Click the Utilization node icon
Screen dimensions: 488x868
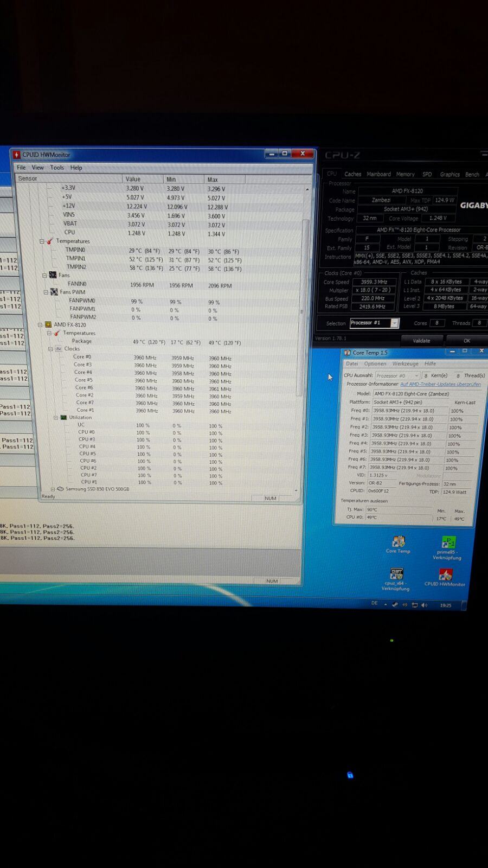[63, 417]
